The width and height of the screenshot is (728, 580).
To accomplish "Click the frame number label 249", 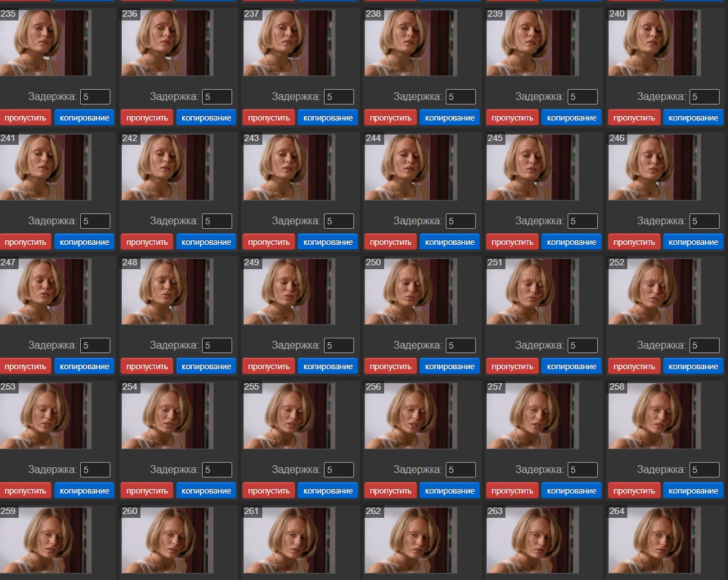I will coord(251,263).
